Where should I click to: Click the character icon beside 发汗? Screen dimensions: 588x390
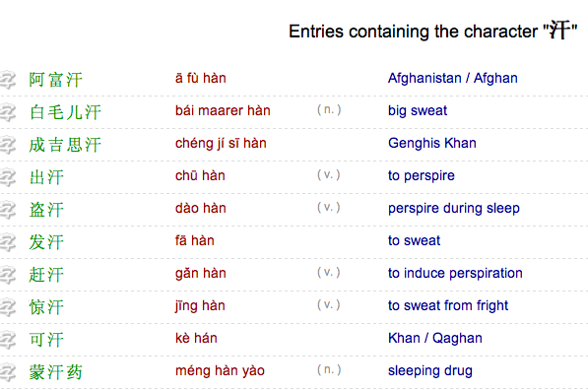[8, 242]
